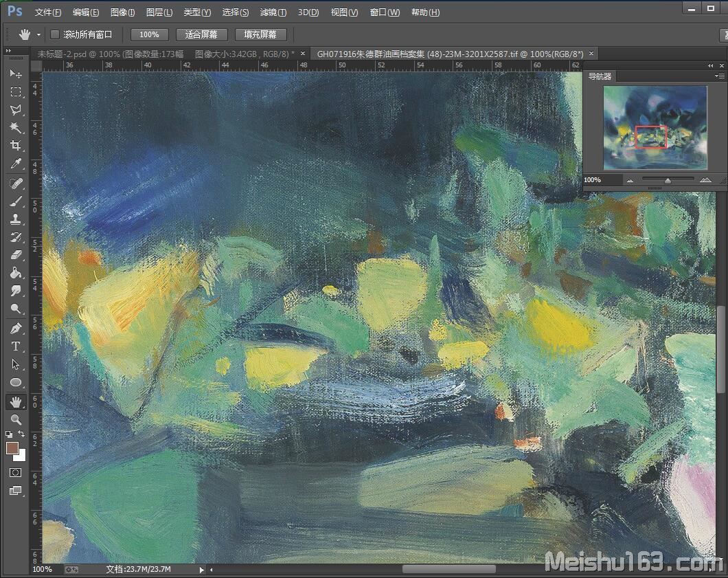Viewport: 728px width, 578px height.
Task: Enable the 滚动所有窗口 checkbox
Action: click(x=55, y=34)
